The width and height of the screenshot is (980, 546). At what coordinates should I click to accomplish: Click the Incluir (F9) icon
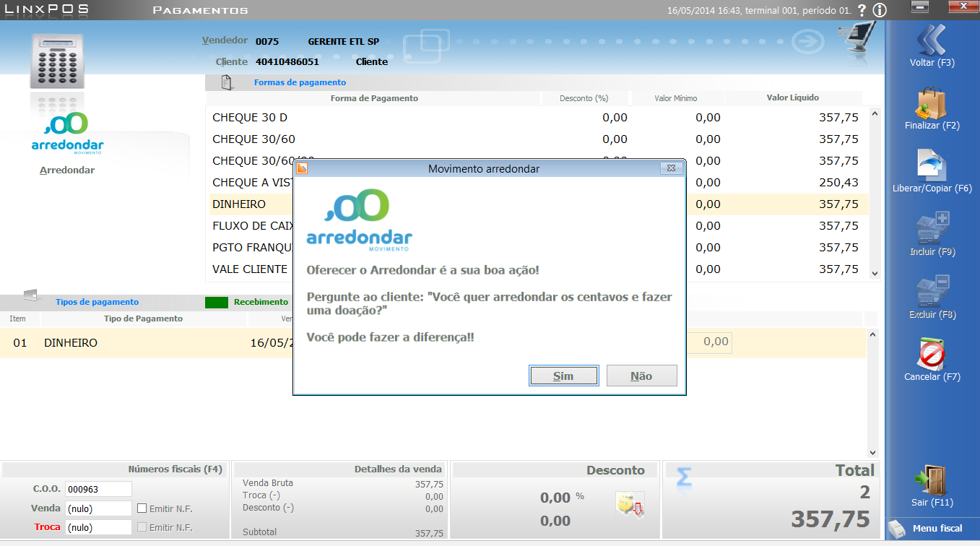tap(932, 228)
